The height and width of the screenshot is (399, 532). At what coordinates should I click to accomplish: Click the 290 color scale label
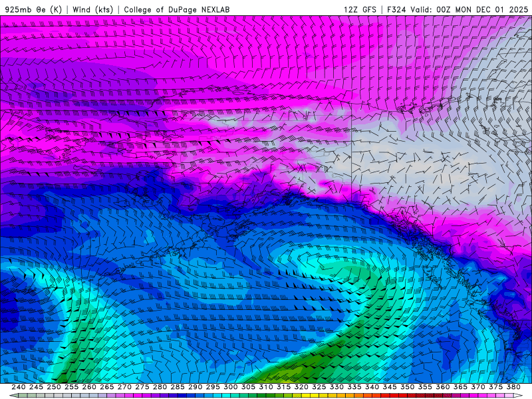coord(195,387)
